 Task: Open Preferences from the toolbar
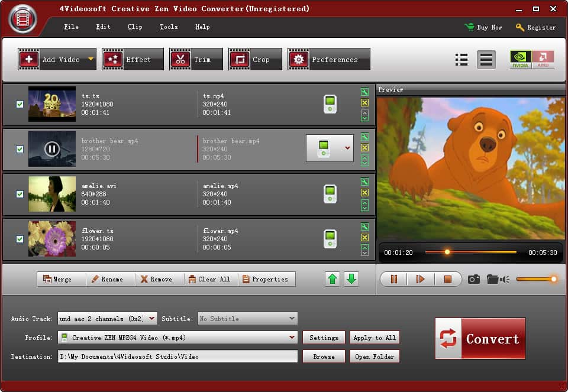point(328,59)
